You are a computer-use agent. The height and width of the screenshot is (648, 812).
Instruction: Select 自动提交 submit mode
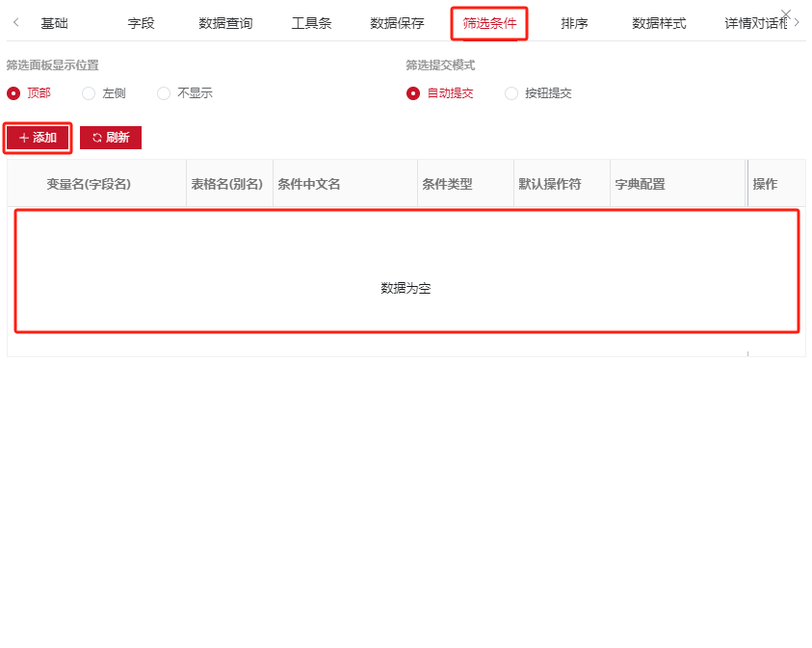coord(413,93)
